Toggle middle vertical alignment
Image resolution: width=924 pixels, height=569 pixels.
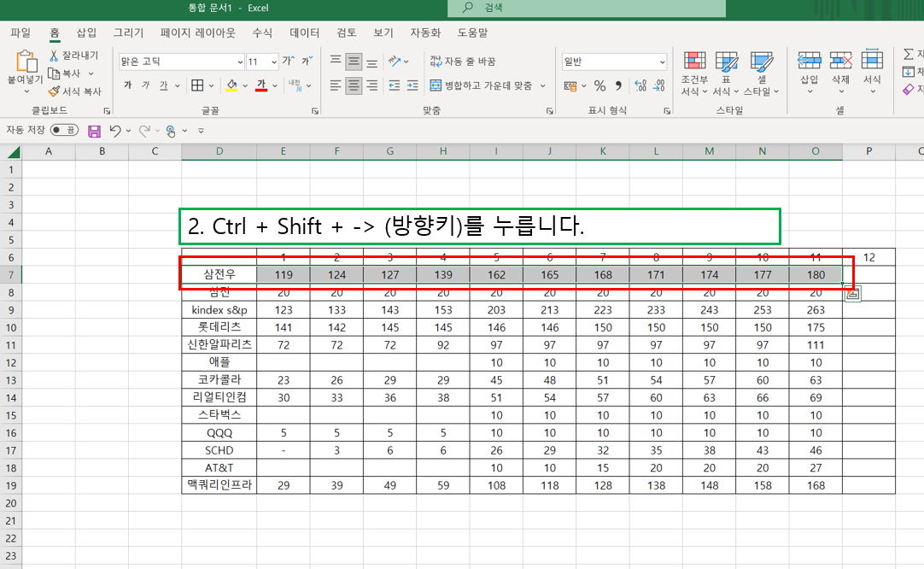354,61
